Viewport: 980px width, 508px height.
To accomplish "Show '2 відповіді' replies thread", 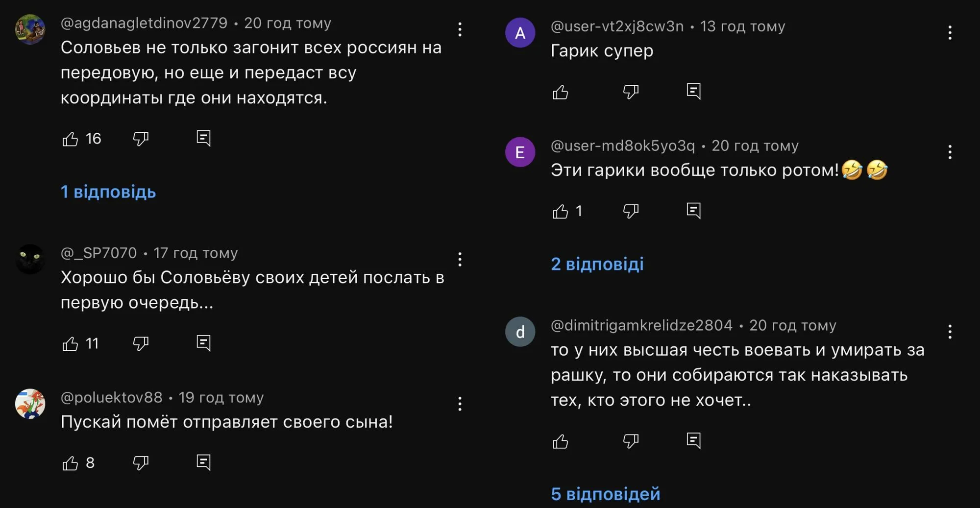I will (597, 264).
